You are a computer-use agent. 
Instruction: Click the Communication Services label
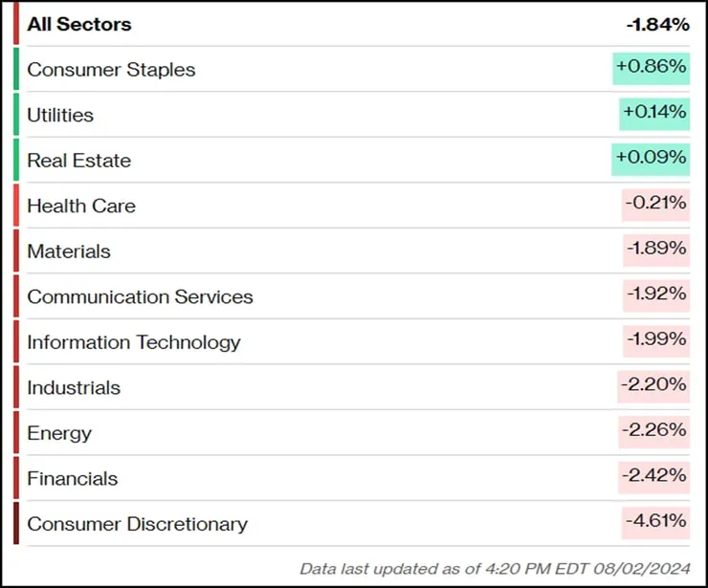click(x=140, y=296)
